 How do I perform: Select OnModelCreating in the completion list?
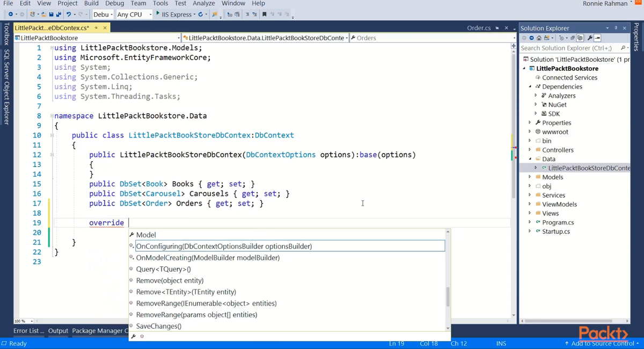(x=208, y=258)
